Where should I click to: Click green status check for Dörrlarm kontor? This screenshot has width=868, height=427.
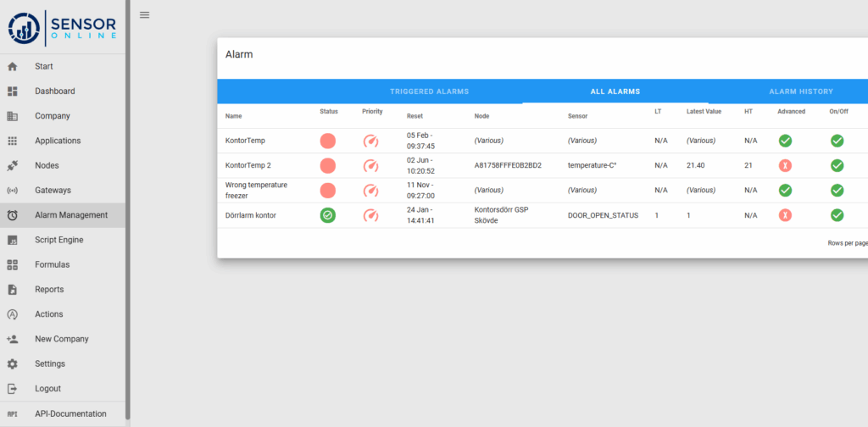[x=328, y=215]
